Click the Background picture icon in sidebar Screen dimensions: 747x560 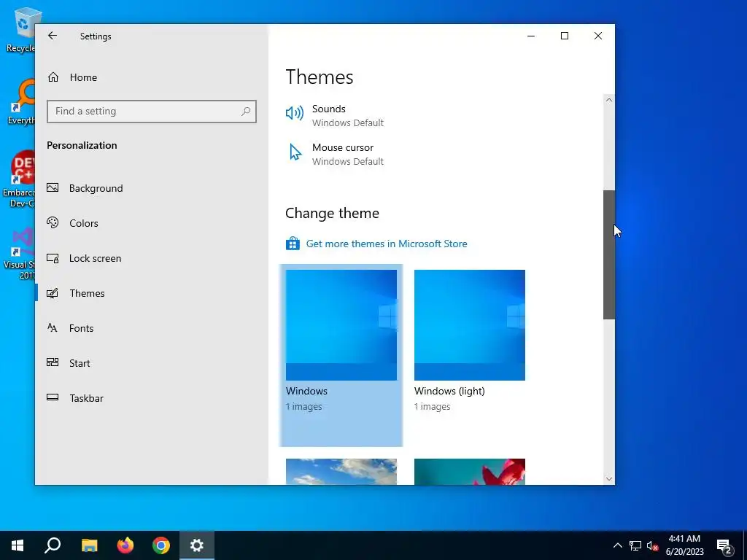[53, 187]
